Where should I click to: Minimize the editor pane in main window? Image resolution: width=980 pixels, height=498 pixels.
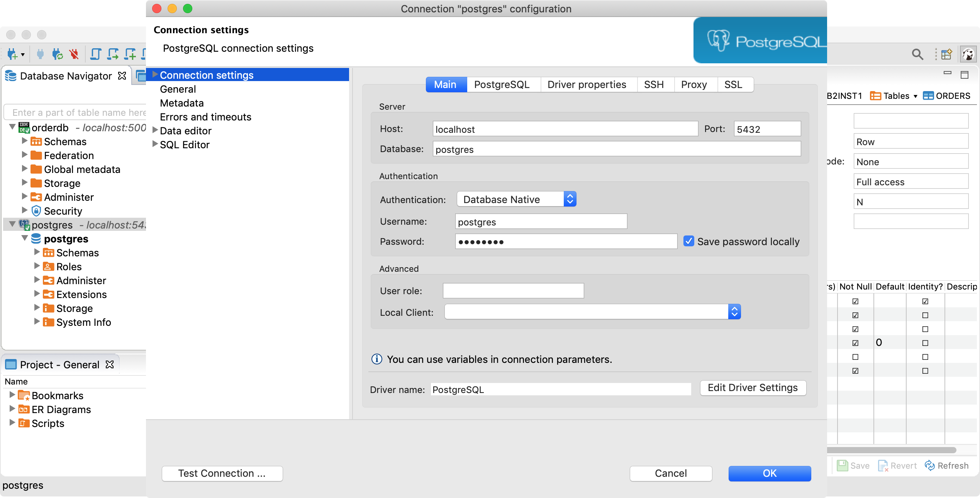[947, 72]
